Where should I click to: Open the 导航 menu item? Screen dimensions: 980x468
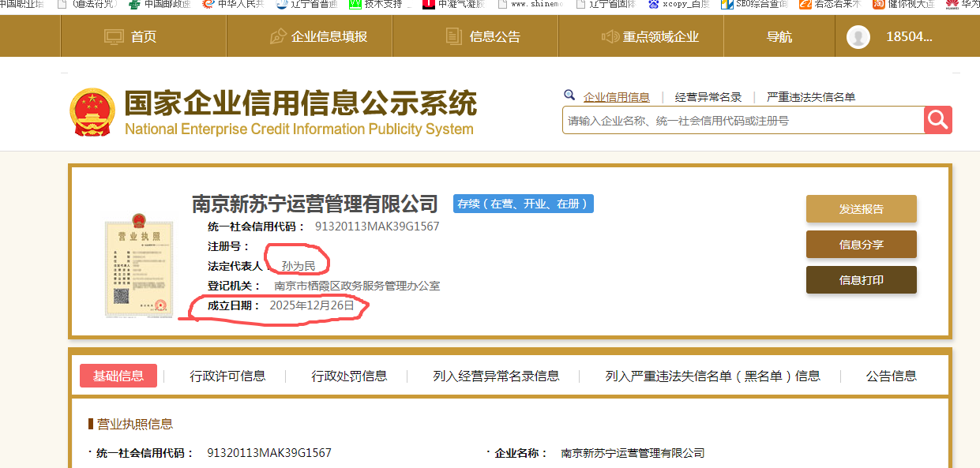coord(779,36)
